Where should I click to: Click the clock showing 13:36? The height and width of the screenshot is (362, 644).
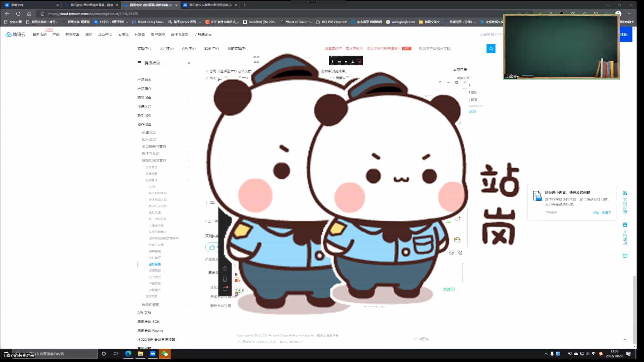[x=614, y=351]
